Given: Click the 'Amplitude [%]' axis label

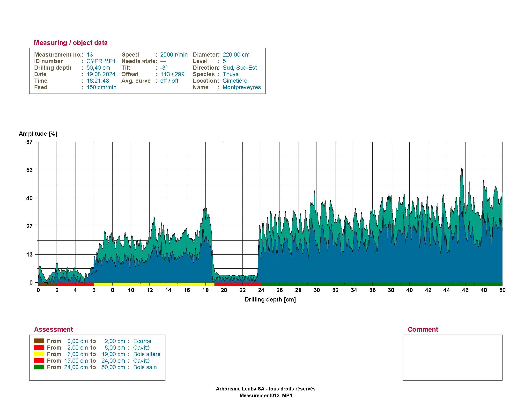Looking at the screenshot, I should 38,134.
